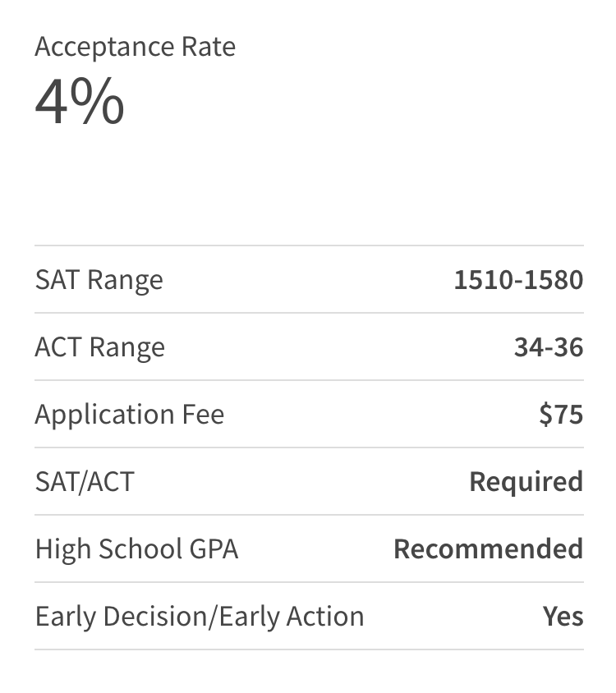Screen dimensions: 616x693
Task: Select the Early Decision/Early Action label
Action: point(199,617)
